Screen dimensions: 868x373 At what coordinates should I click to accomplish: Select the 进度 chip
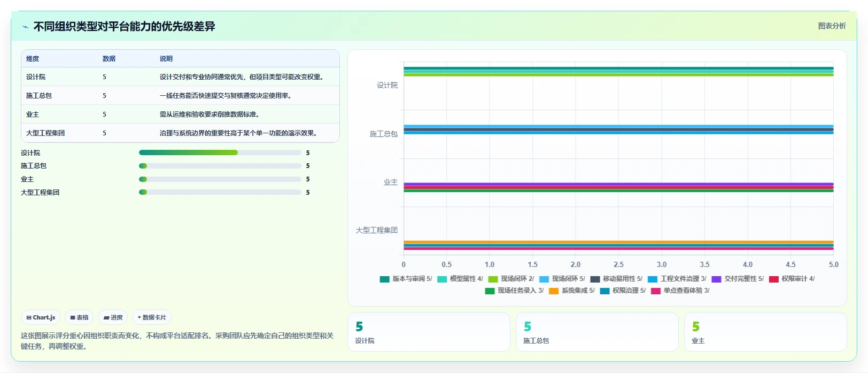(x=113, y=317)
